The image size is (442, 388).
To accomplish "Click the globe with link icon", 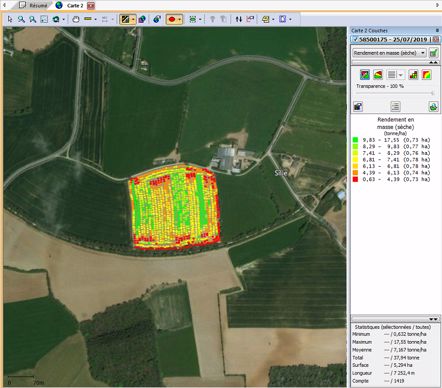I will (157, 19).
